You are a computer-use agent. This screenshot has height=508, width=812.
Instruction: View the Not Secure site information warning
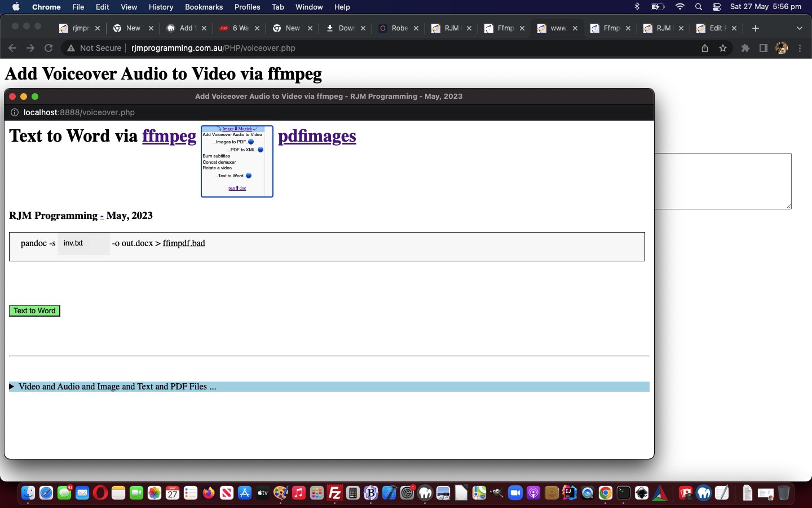tap(94, 48)
